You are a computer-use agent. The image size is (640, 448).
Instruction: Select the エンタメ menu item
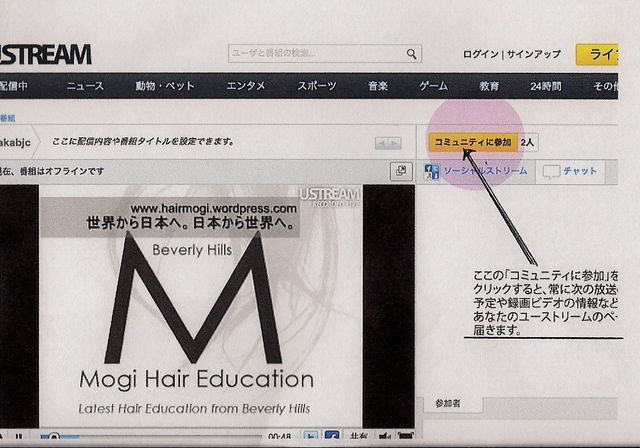click(245, 87)
